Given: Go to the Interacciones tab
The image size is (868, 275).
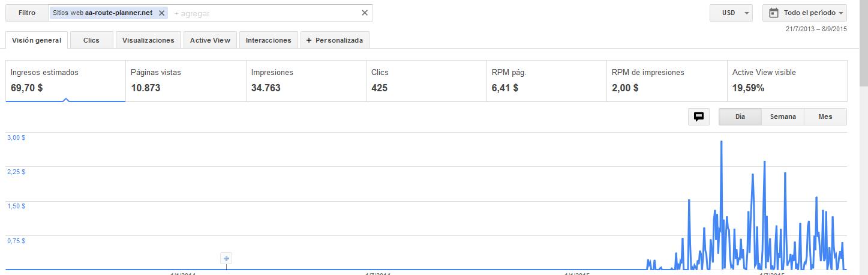Looking at the screenshot, I should 269,40.
